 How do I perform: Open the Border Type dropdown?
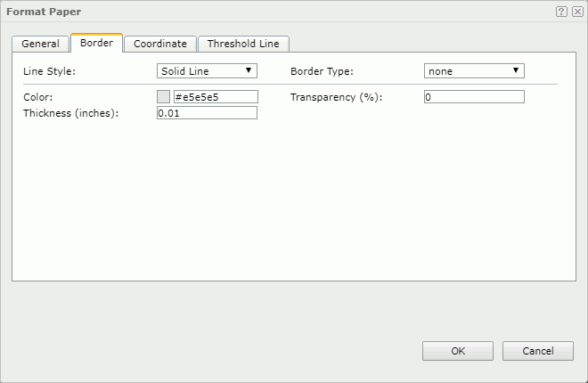tap(474, 71)
